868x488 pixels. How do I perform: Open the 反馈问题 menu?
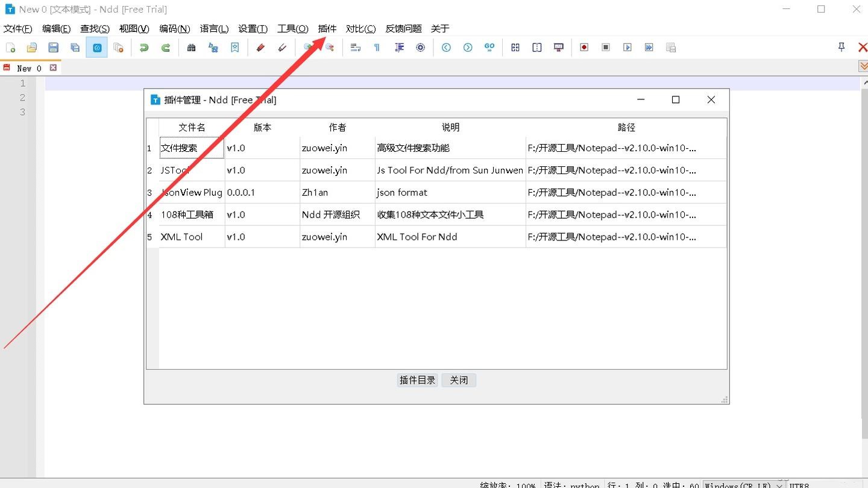[x=404, y=28]
